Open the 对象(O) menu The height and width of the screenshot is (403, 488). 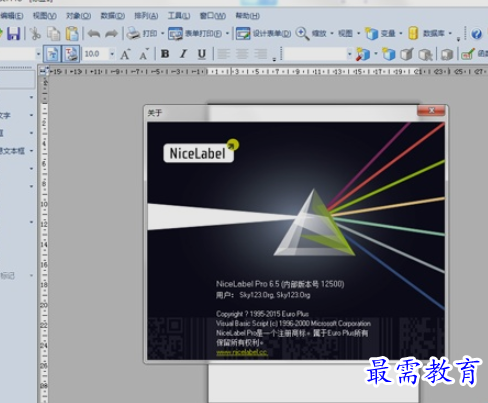tap(78, 16)
